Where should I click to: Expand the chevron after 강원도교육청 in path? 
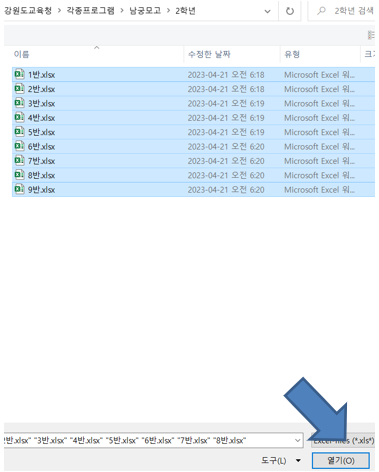[x=59, y=11]
